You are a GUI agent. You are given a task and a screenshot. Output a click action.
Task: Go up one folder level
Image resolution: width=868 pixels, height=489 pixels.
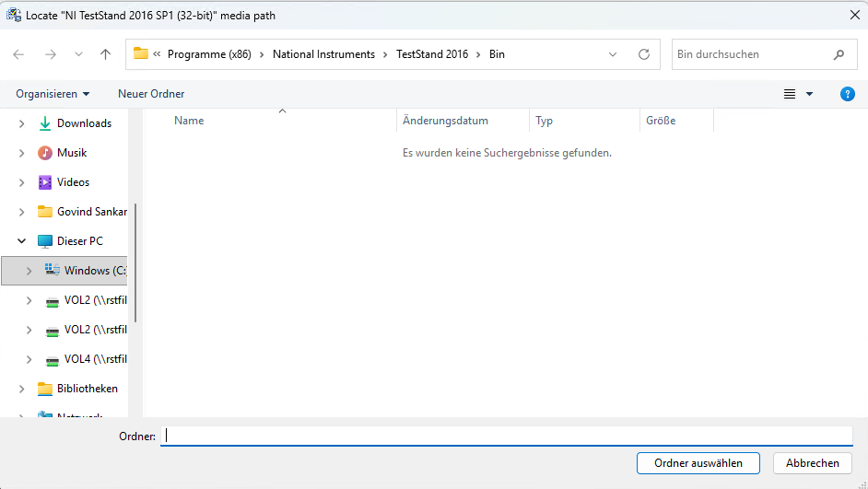pyautogui.click(x=105, y=54)
